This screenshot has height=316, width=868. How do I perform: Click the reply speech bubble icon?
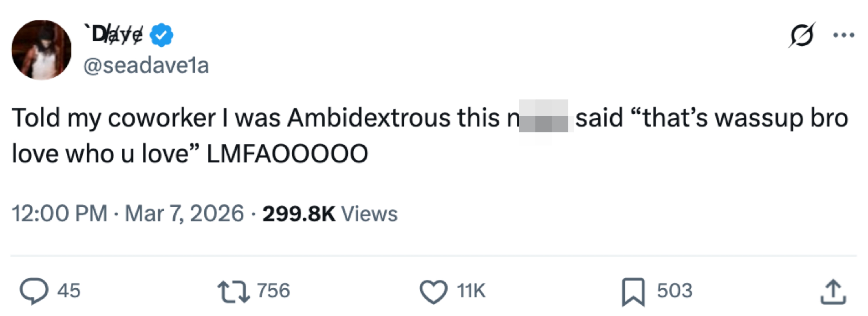pyautogui.click(x=34, y=291)
